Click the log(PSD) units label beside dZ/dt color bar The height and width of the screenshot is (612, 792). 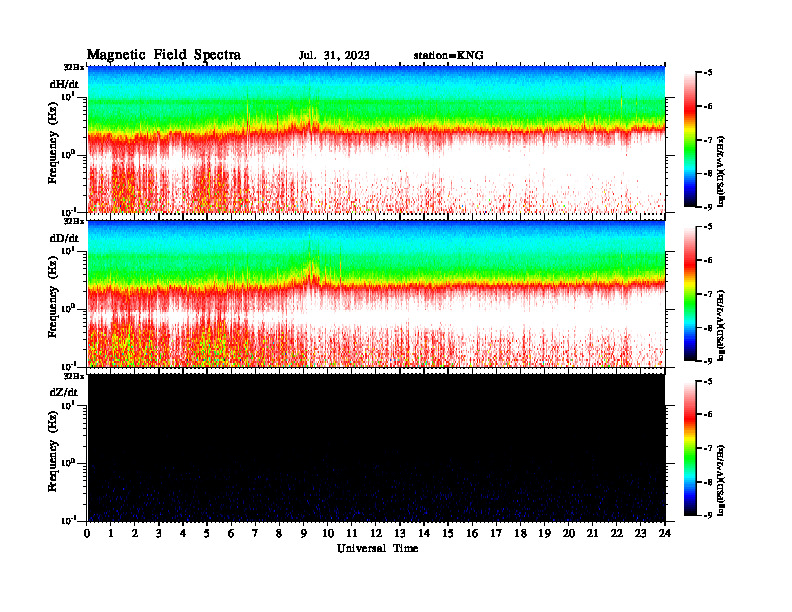[x=721, y=480]
